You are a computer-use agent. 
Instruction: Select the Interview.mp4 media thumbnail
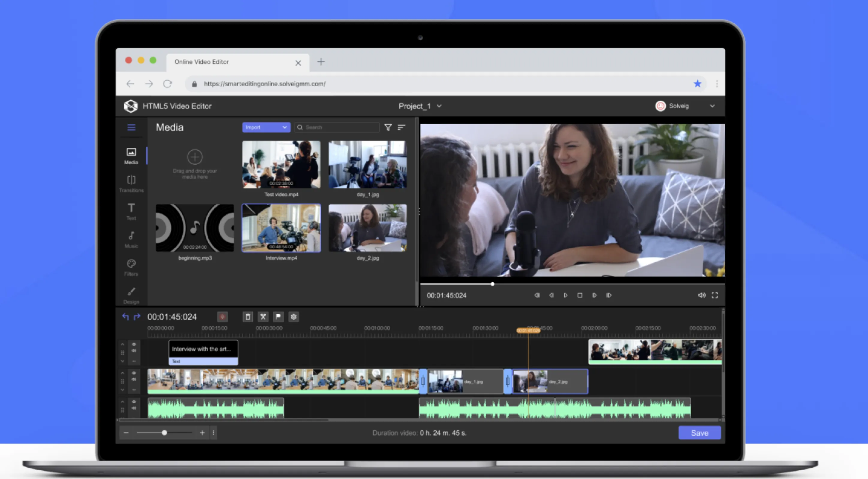click(281, 228)
